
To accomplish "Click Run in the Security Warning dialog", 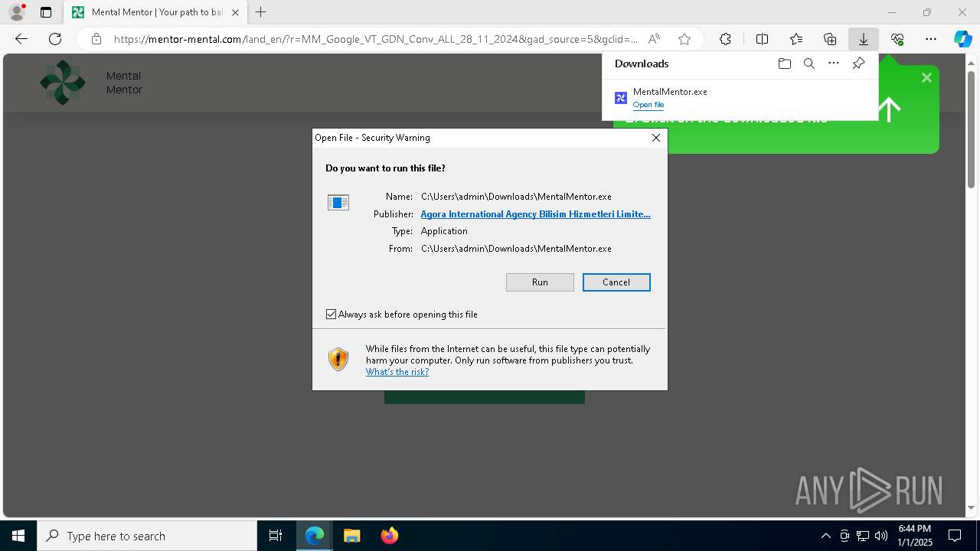I will (x=540, y=282).
